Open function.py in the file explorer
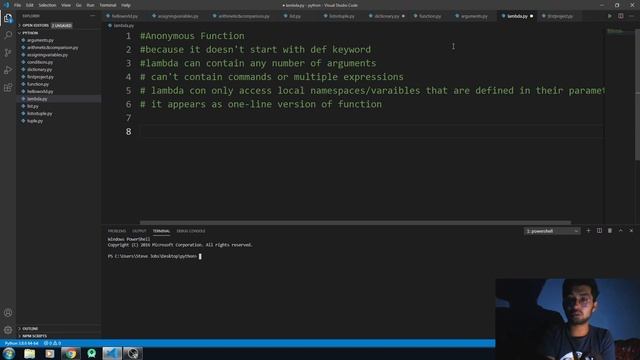This screenshot has width=640, height=360. [38, 84]
